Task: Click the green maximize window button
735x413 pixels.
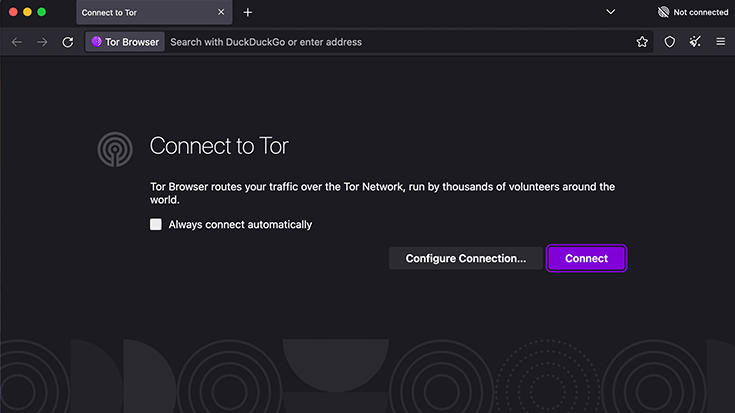Action: tap(42, 12)
